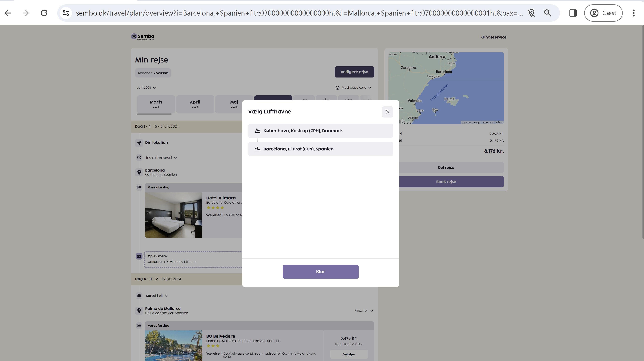Click zoom magnifier in address bar
The height and width of the screenshot is (361, 644).
coord(548,13)
